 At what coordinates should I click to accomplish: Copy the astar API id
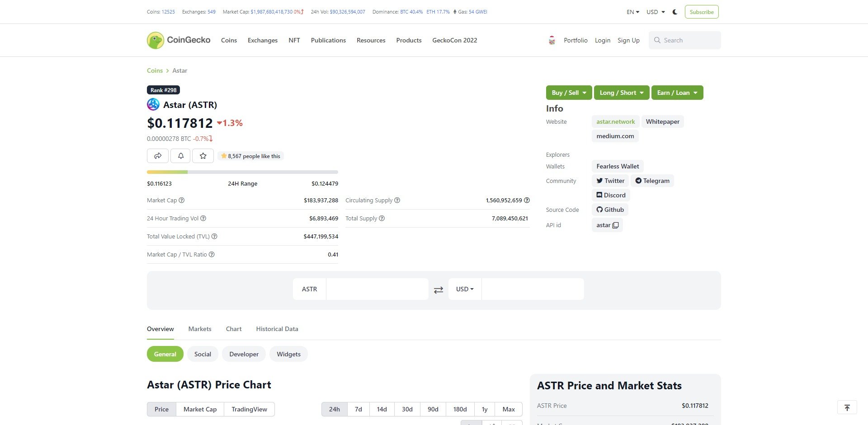615,225
